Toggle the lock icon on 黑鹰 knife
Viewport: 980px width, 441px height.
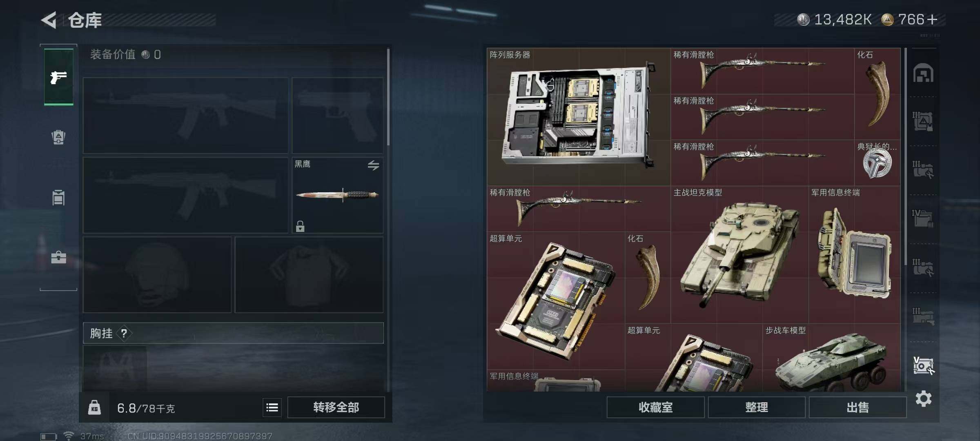click(x=300, y=226)
